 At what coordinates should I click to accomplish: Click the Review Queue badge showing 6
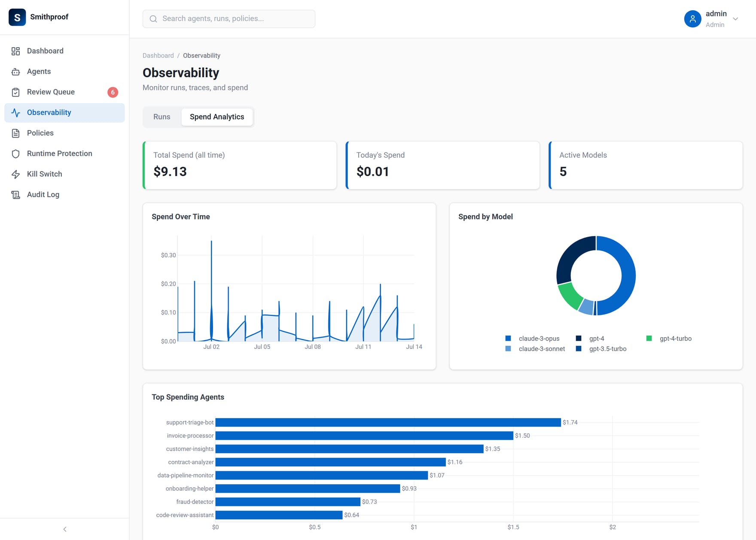click(113, 92)
